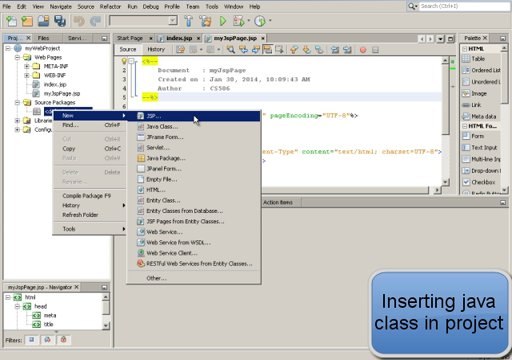Open the Refactor menu
Screen dimensions: 512x360
(110, 6)
